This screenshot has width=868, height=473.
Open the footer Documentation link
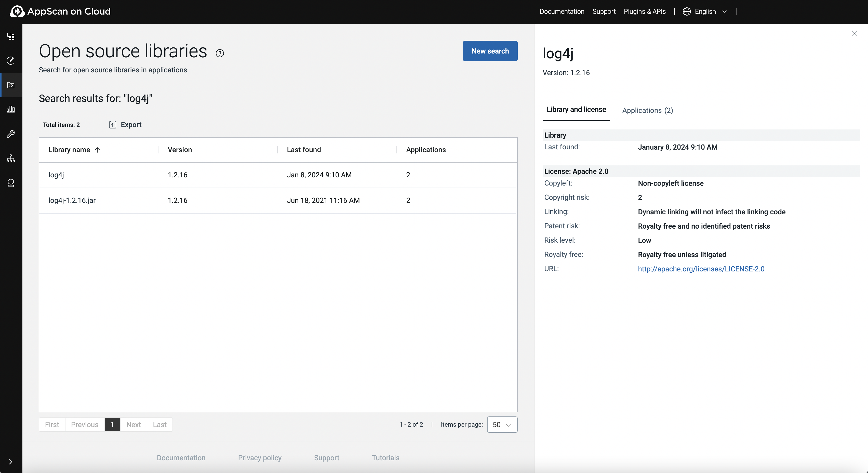[x=181, y=457]
